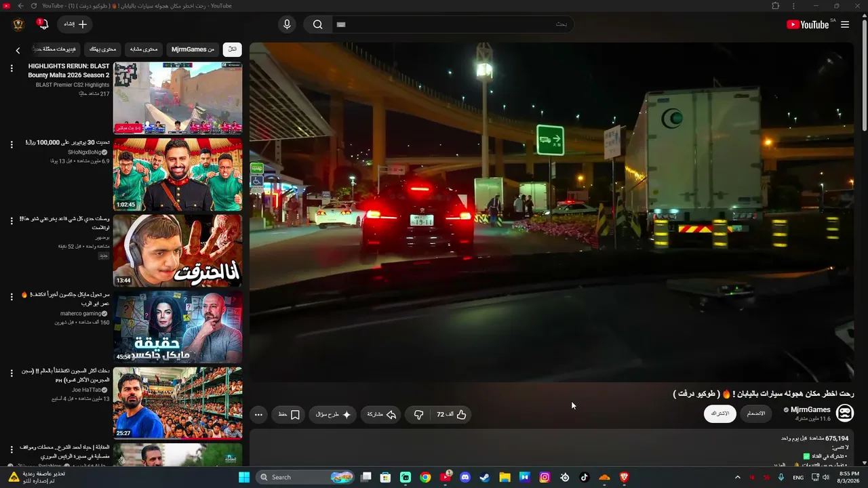Open the Joe HaTTab prison 25:27 thumbnail
Viewport: 868px width, 488px height.
tap(178, 403)
